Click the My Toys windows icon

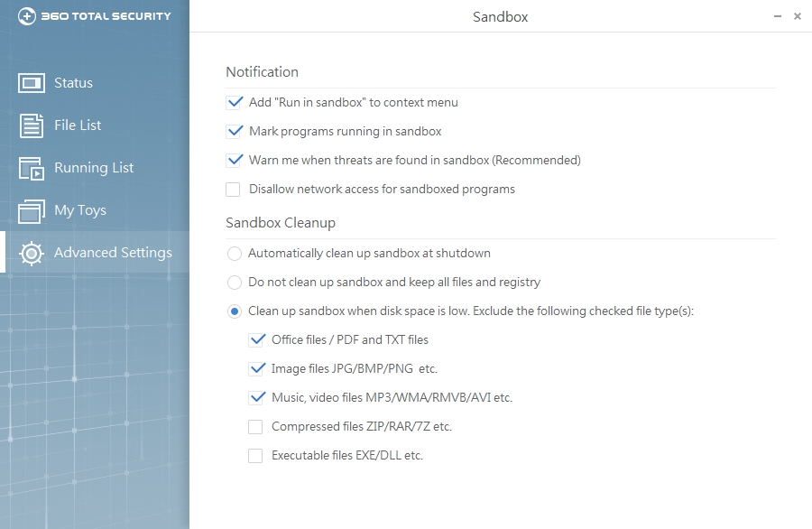(32, 210)
